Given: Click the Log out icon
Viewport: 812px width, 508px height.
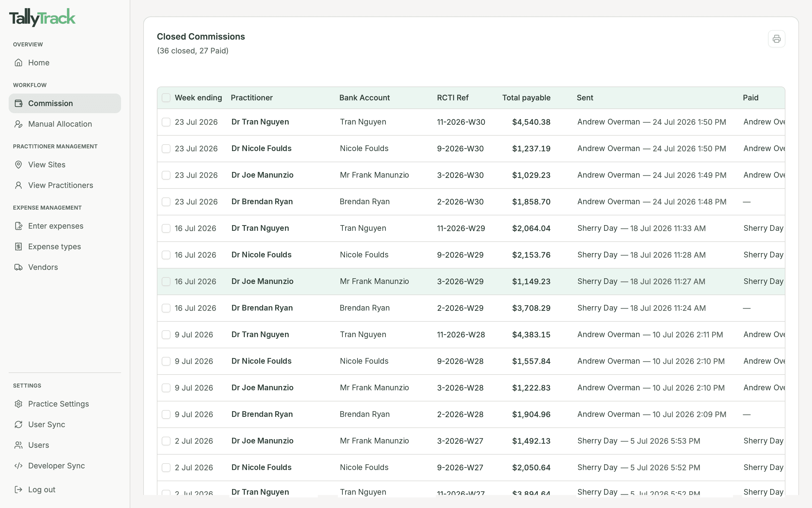Looking at the screenshot, I should coord(18,490).
